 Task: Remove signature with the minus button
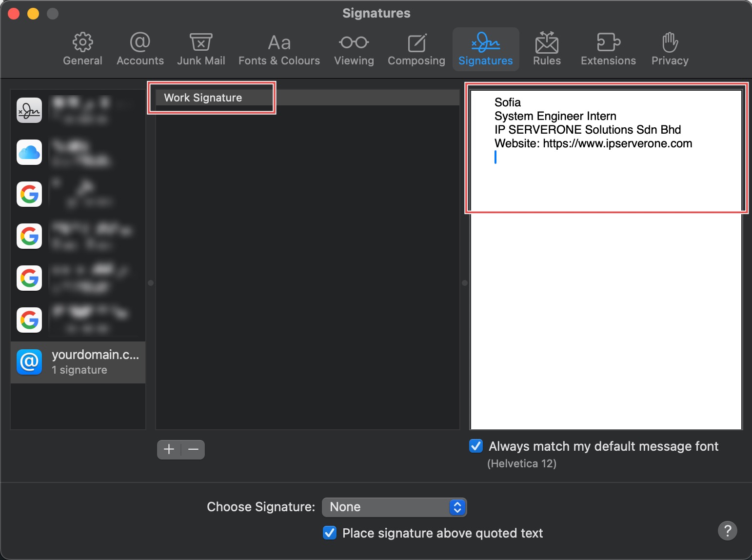(x=193, y=449)
